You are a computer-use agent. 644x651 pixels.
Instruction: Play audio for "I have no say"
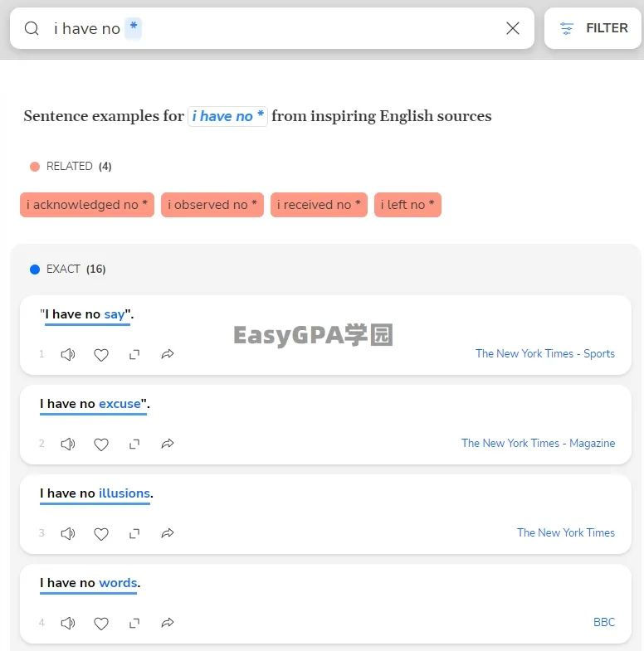click(68, 355)
